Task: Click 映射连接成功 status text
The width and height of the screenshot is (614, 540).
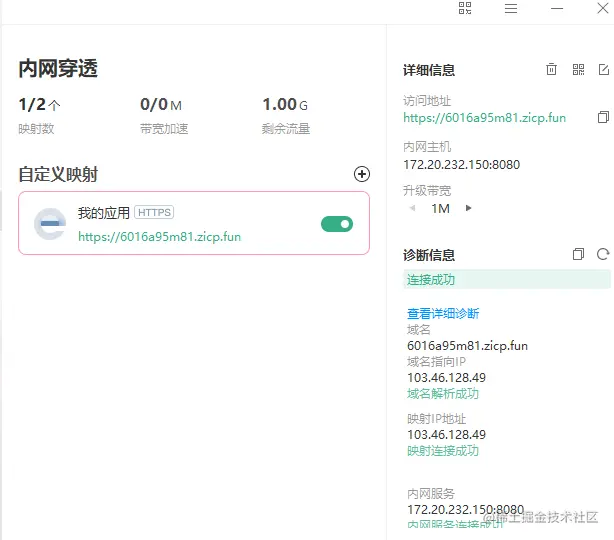Action: [443, 451]
